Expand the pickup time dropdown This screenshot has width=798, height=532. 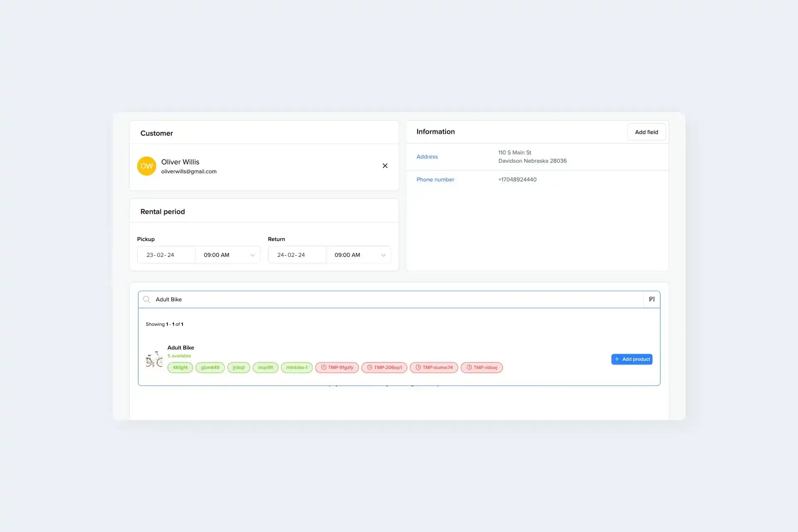click(x=252, y=255)
